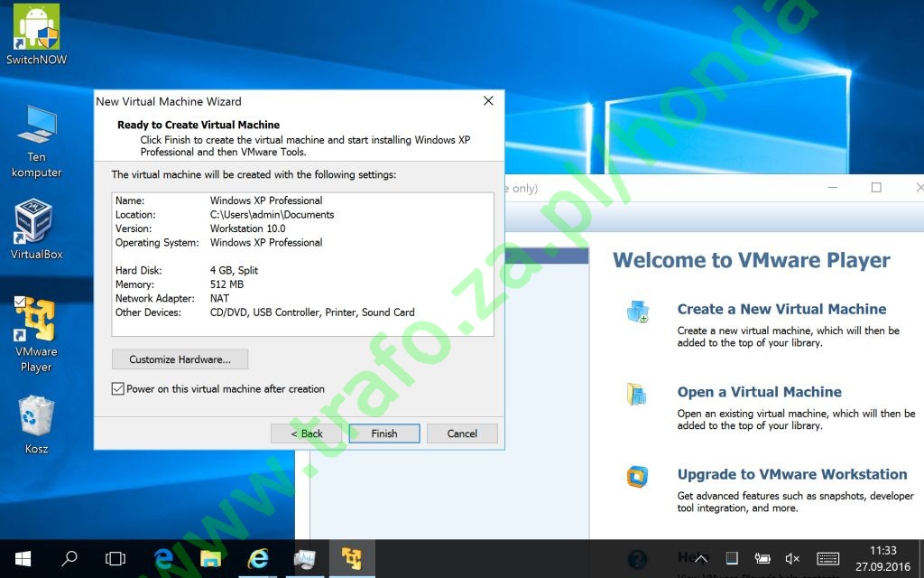Click the Version value Workstation 10.0
The image size is (924, 578).
(247, 228)
